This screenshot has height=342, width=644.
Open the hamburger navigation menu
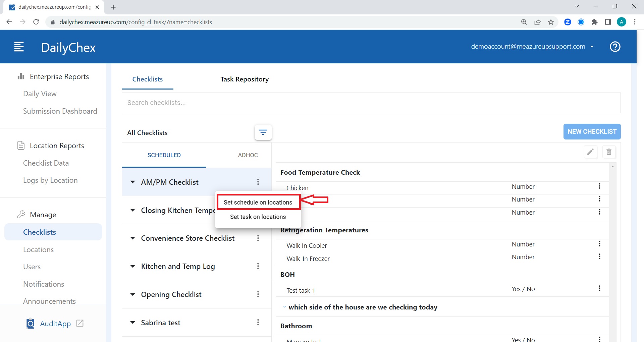(x=19, y=47)
